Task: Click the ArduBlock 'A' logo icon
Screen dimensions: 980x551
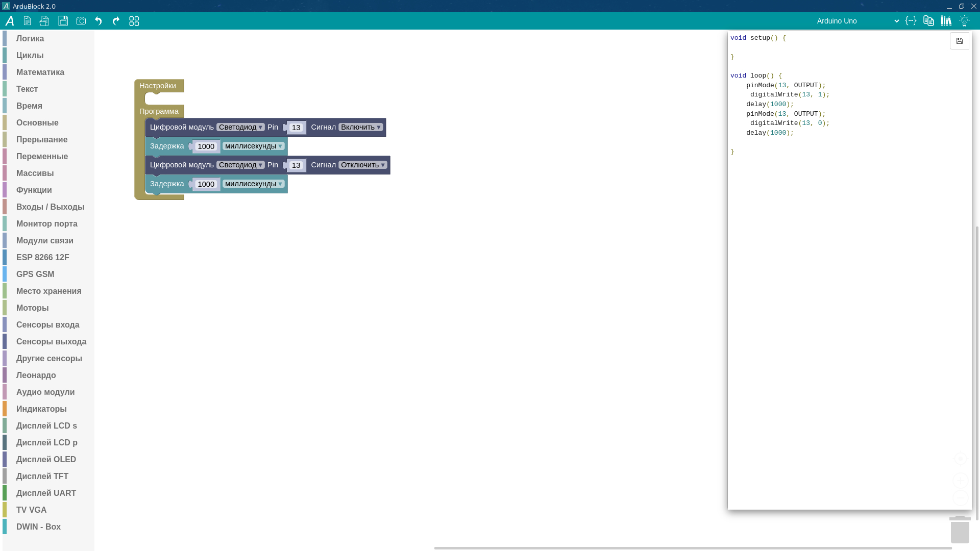Action: 10,21
